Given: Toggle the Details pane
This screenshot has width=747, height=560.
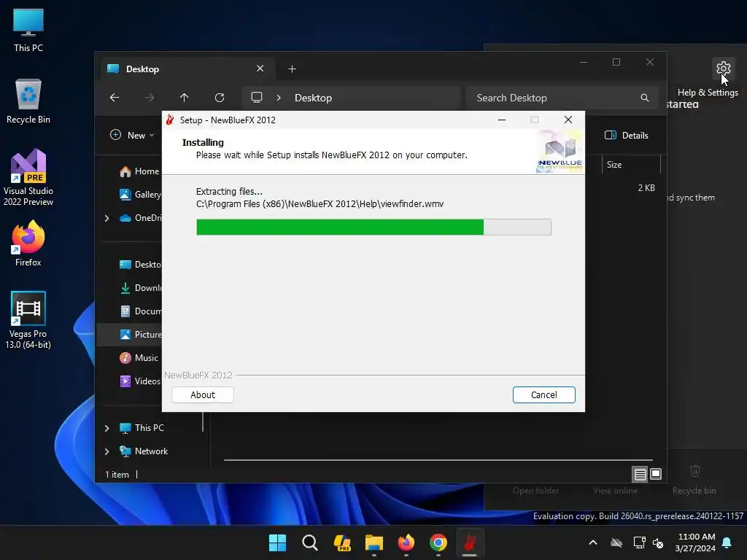Looking at the screenshot, I should pos(627,135).
